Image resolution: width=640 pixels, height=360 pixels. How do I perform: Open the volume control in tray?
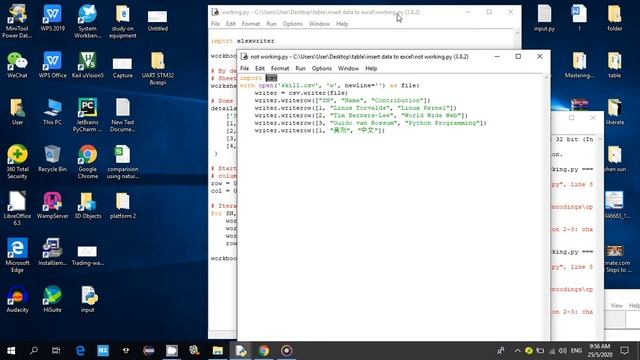[563, 351]
